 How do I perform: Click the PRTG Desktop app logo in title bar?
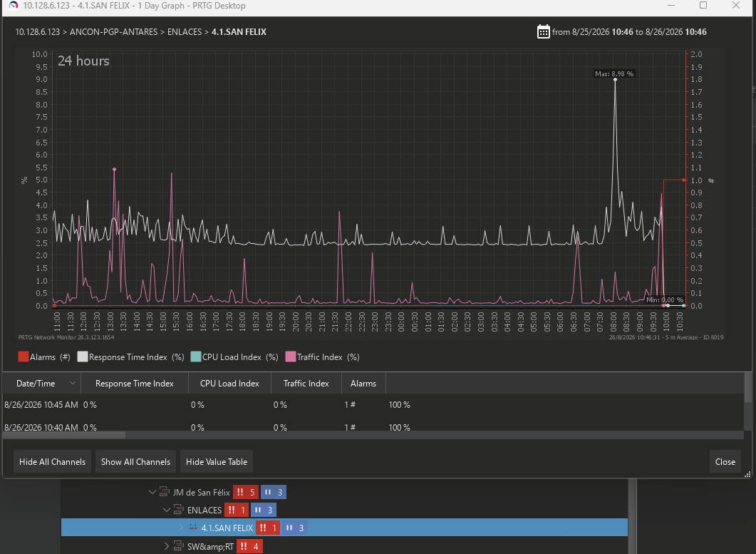click(14, 5)
